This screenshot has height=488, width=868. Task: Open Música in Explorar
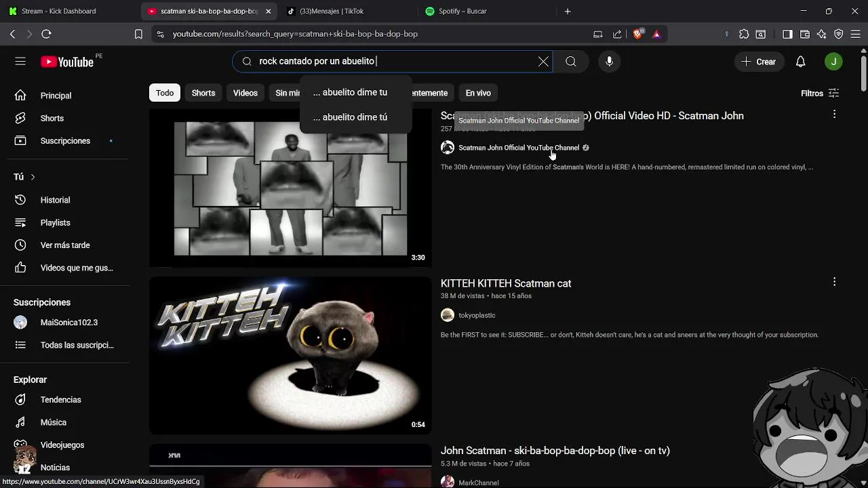[65, 422]
